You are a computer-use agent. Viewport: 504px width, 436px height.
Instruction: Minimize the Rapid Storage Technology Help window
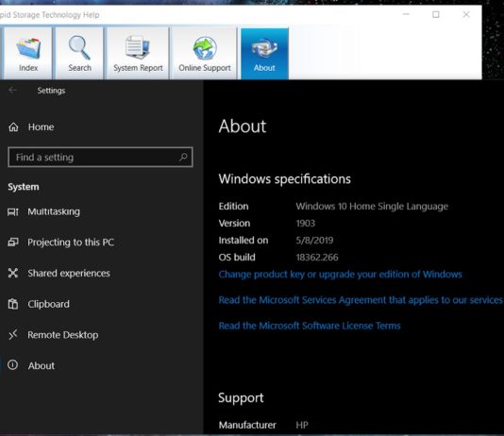point(406,14)
